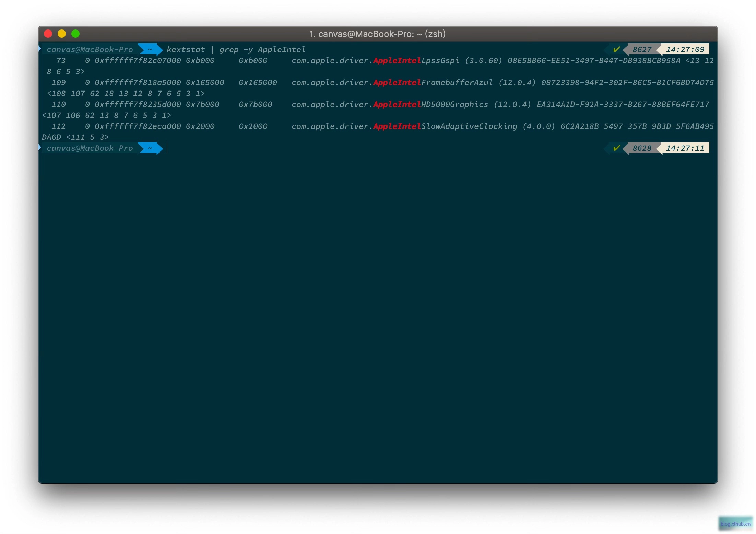Image resolution: width=756 pixels, height=534 pixels.
Task: Click kext index number 112
Action: [58, 126]
